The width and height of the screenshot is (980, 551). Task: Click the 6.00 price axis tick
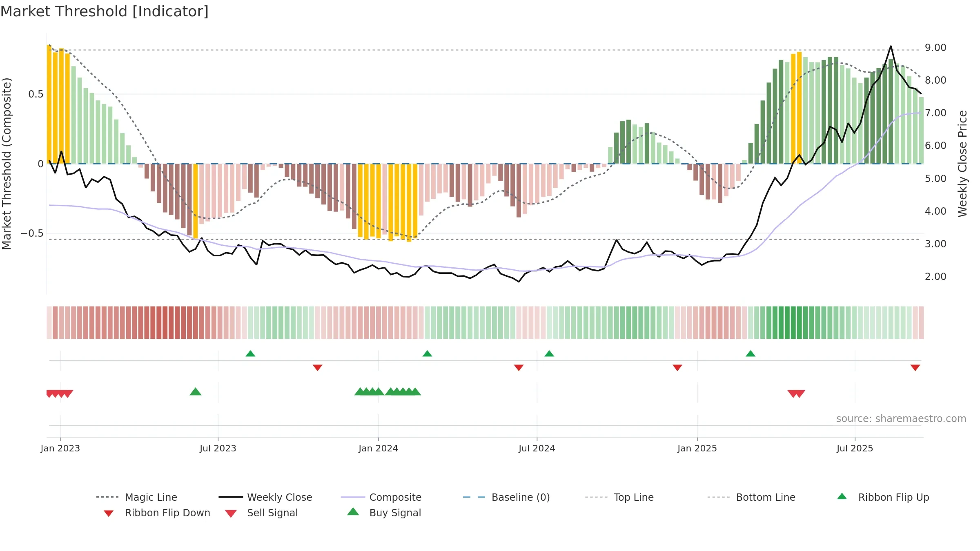pyautogui.click(x=935, y=146)
